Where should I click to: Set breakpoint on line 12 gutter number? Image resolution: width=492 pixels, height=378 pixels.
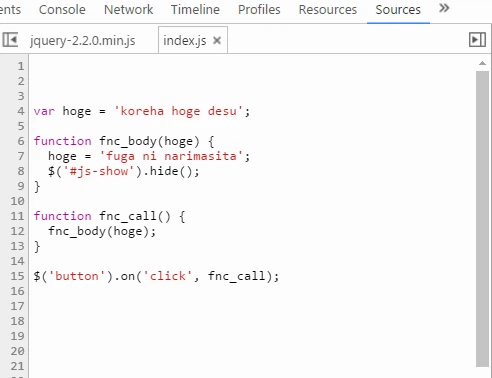(x=17, y=231)
